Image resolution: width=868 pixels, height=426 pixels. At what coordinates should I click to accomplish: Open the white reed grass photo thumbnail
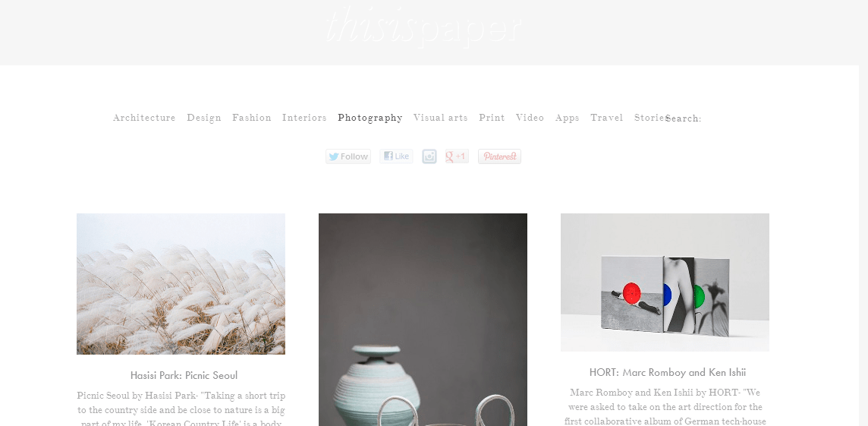(181, 284)
